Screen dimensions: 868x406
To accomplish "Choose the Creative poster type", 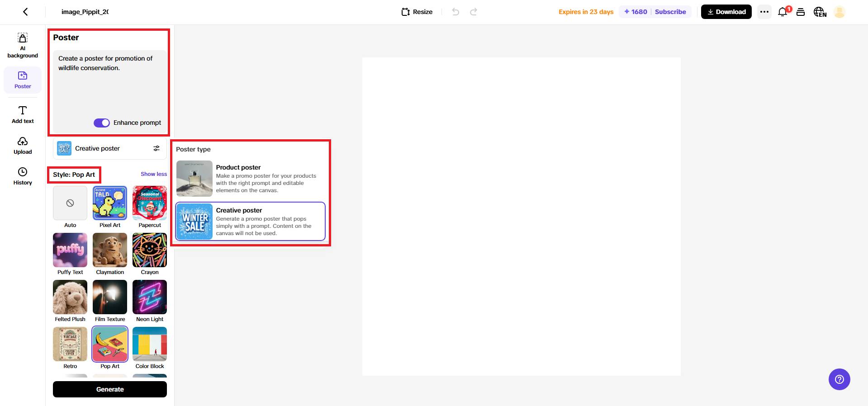I will [250, 222].
